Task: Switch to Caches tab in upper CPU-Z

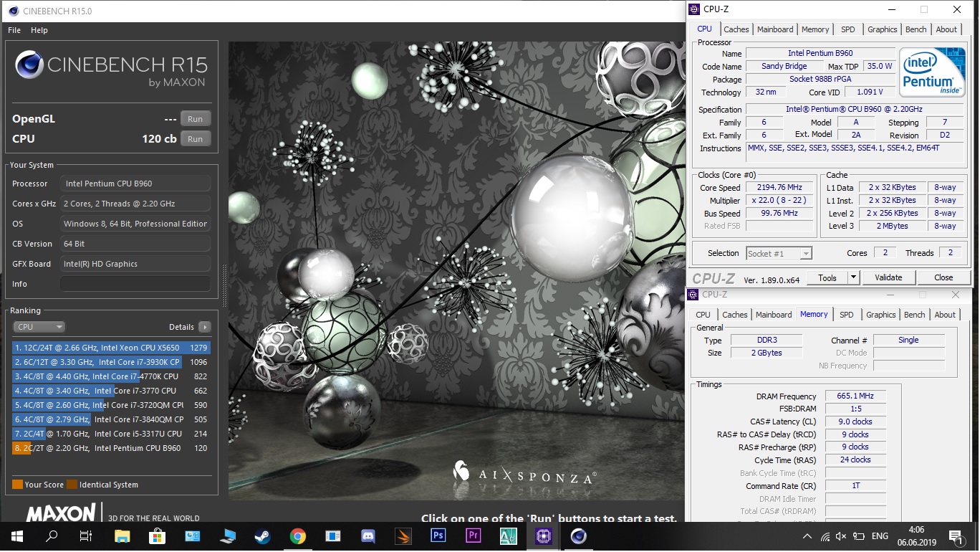Action: tap(736, 29)
